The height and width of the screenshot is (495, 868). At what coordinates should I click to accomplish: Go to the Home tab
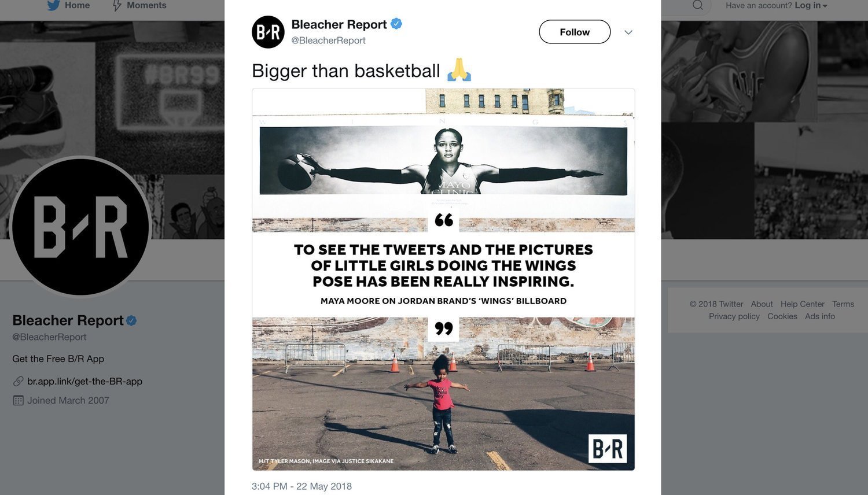point(77,5)
